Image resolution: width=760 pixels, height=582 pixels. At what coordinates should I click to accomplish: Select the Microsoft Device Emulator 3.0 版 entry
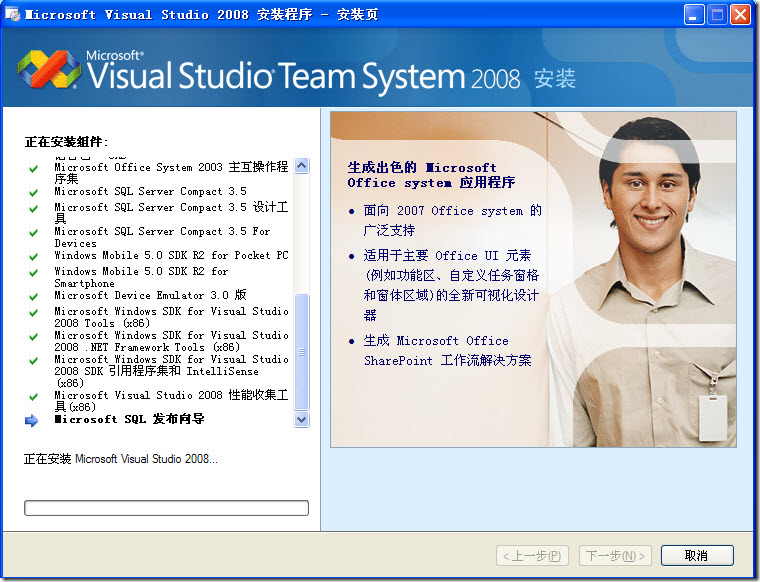[151, 295]
